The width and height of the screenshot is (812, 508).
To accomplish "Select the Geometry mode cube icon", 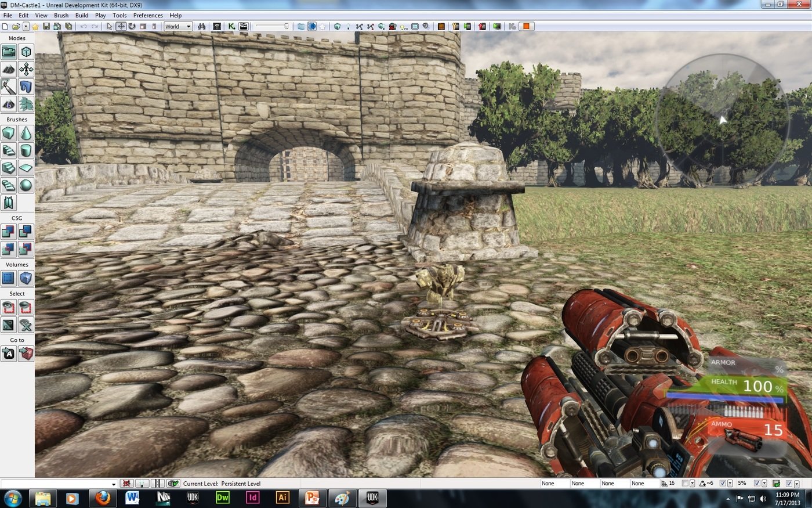I will click(26, 52).
